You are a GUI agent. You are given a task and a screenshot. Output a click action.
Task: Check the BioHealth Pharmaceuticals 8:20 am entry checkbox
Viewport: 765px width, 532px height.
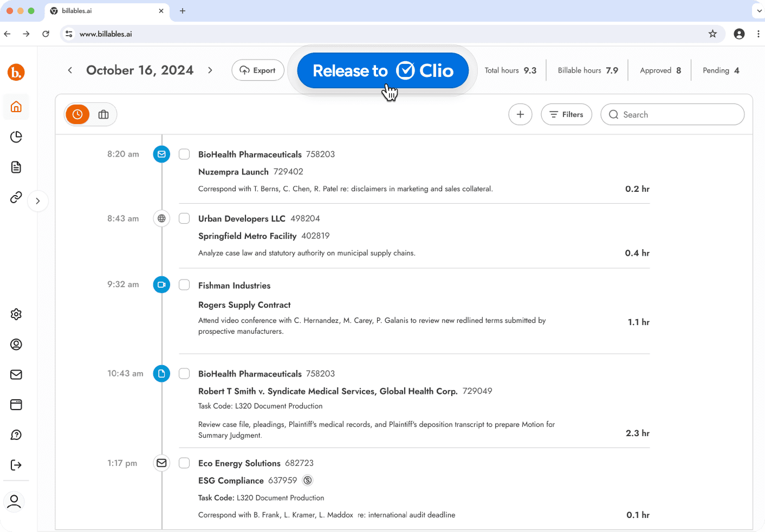184,154
